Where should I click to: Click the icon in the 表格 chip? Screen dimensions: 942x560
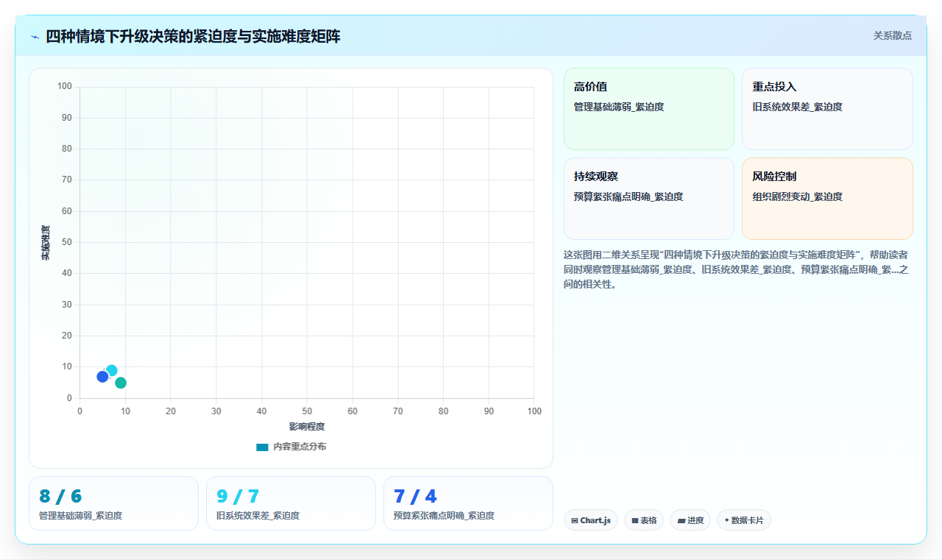pyautogui.click(x=635, y=521)
